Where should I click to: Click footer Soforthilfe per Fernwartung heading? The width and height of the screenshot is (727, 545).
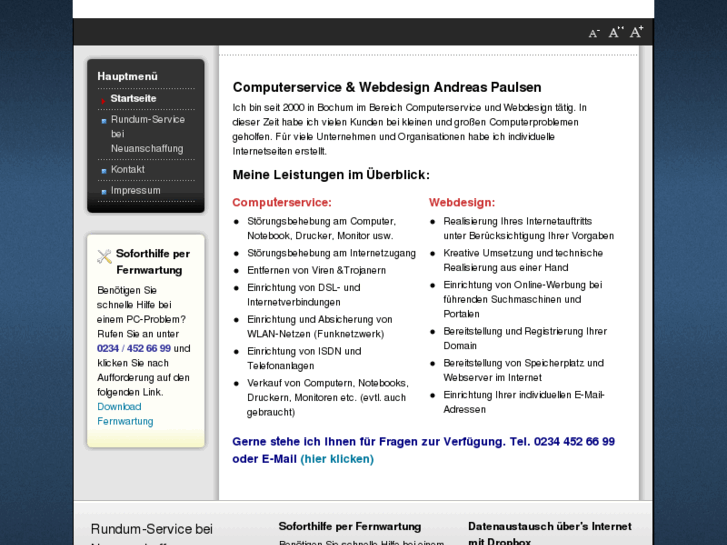350,526
